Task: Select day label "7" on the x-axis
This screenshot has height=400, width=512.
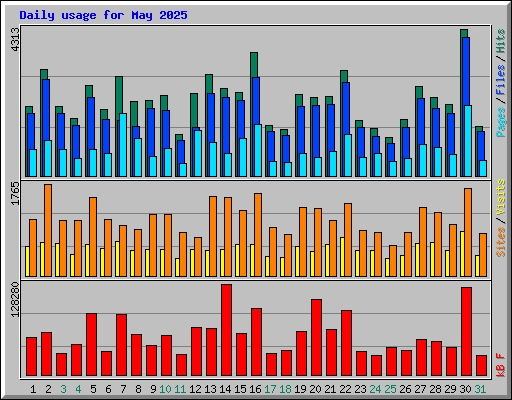Action: pyautogui.click(x=123, y=389)
